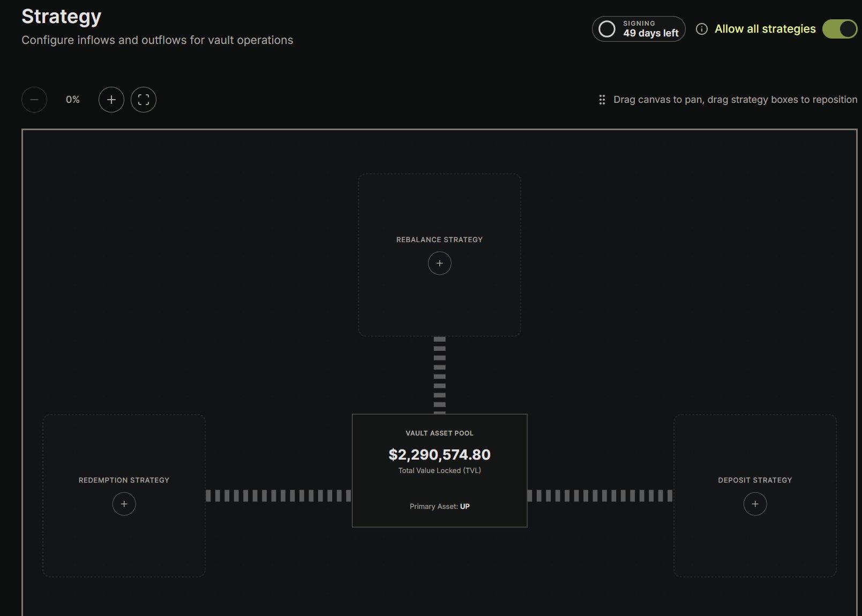862x616 pixels.
Task: Click the Deposit Strategy label
Action: 755,480
